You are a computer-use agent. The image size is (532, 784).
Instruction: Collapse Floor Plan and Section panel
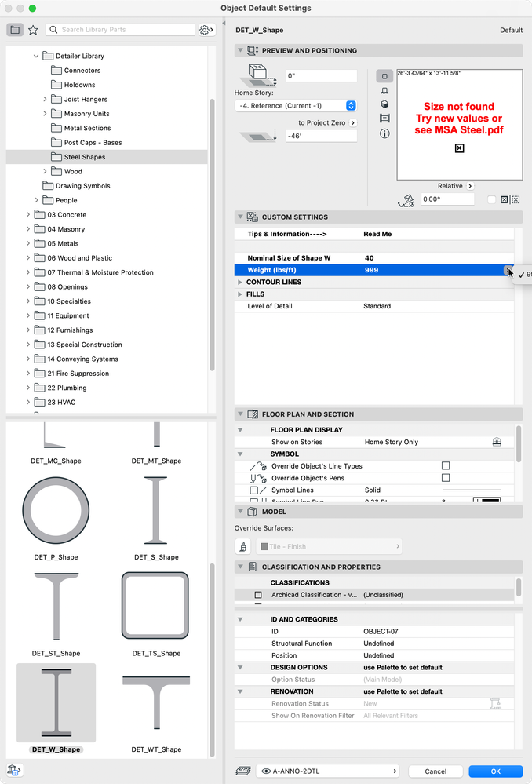pyautogui.click(x=241, y=414)
